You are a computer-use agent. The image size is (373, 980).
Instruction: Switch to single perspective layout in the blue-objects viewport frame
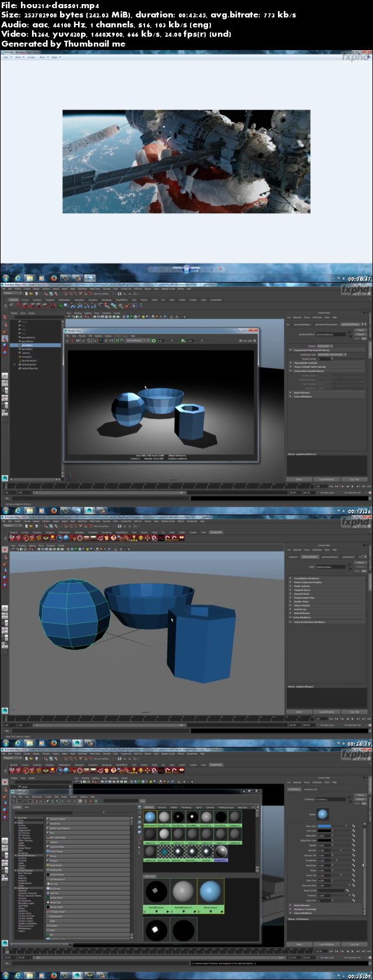(x=5, y=608)
